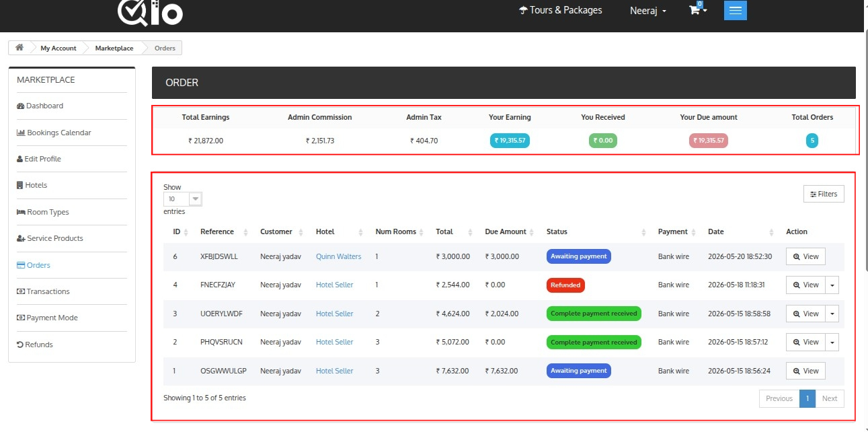This screenshot has height=432, width=868.
Task: Click the Refunded status badge
Action: click(565, 285)
